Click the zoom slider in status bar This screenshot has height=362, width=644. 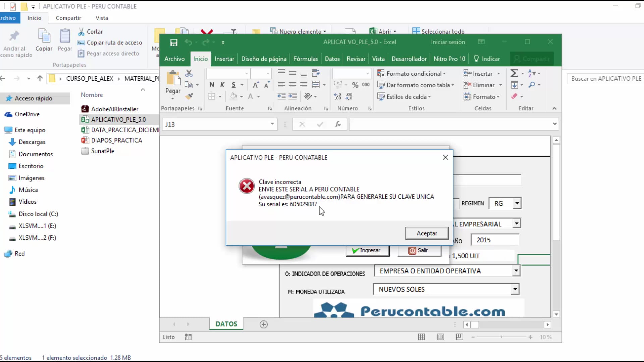[x=501, y=337]
